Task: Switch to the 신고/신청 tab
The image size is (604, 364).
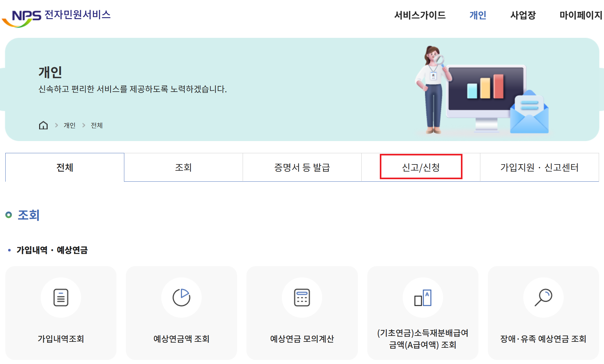Action: click(x=421, y=167)
